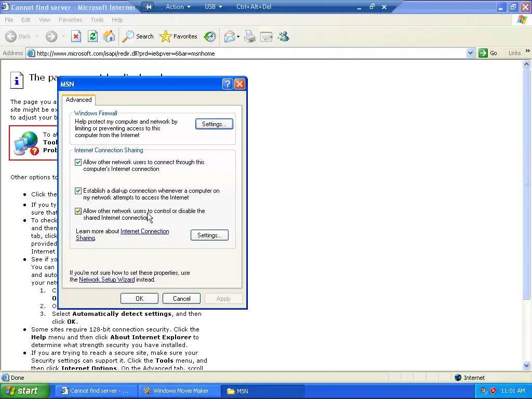Click the Edit page icon in toolbar
The width and height of the screenshot is (532, 399).
[x=267, y=36]
